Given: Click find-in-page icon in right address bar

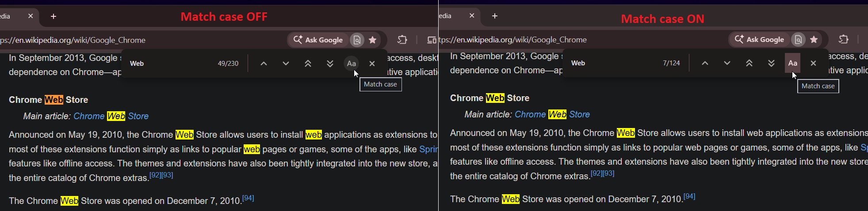Looking at the screenshot, I should pos(798,39).
